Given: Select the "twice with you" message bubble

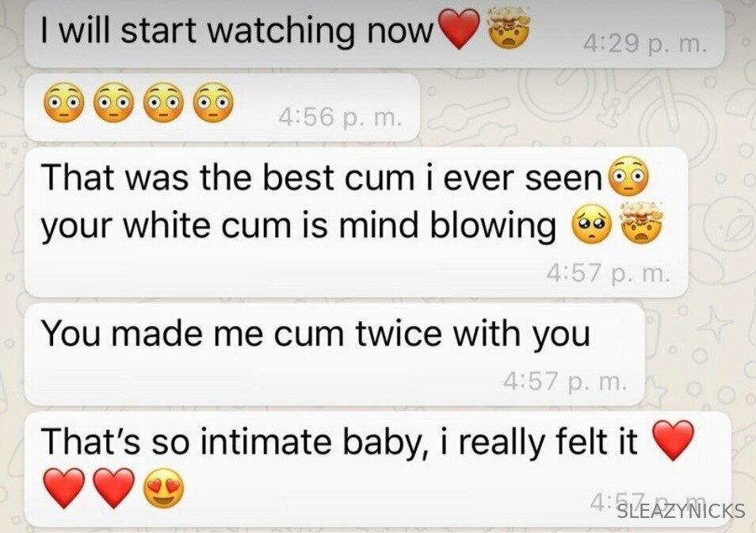Looking at the screenshot, I should click(x=334, y=355).
